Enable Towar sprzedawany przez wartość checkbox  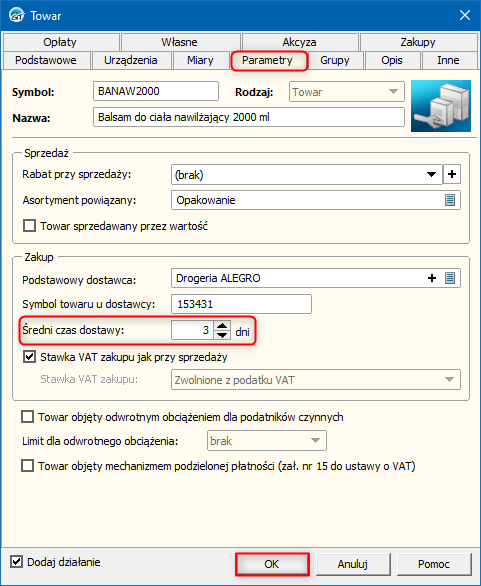30,226
